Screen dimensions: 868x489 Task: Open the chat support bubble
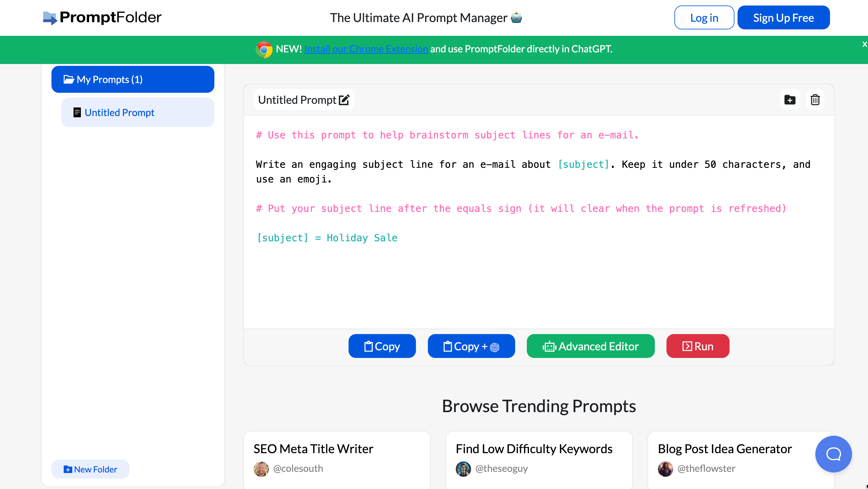(834, 454)
